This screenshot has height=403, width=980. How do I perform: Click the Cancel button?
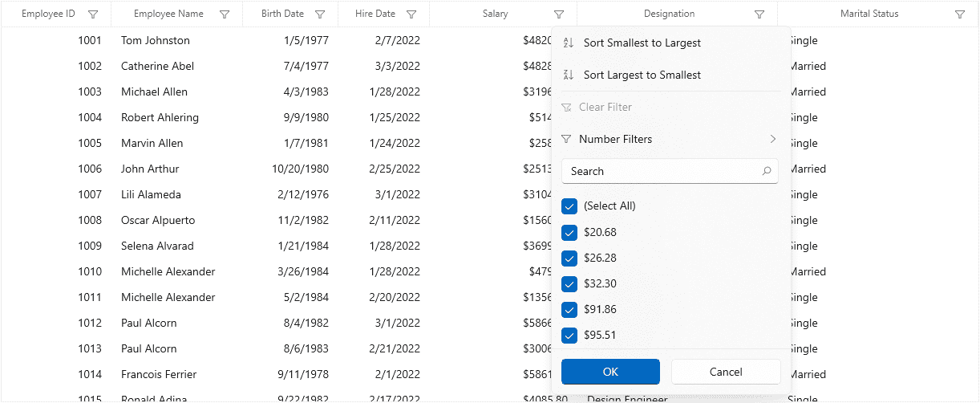(725, 372)
